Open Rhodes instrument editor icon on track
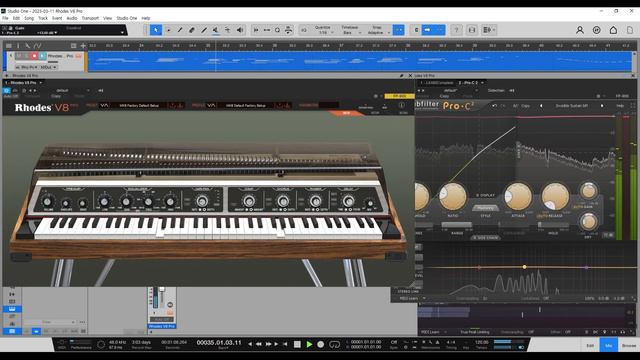 pos(78,56)
